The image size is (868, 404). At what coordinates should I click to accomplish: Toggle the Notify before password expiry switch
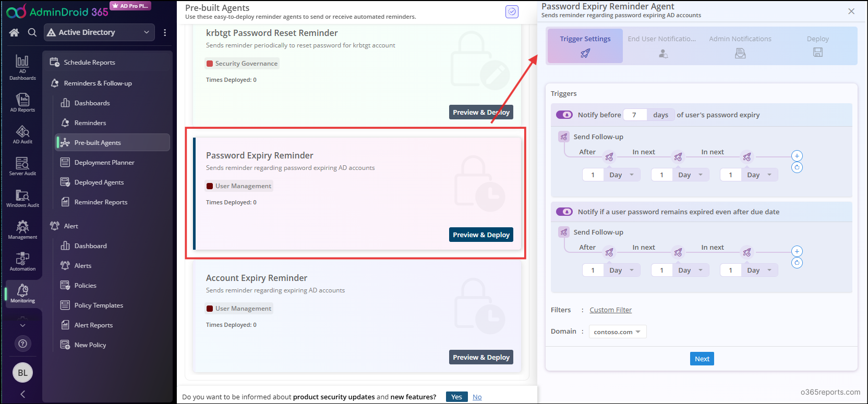pyautogui.click(x=564, y=115)
